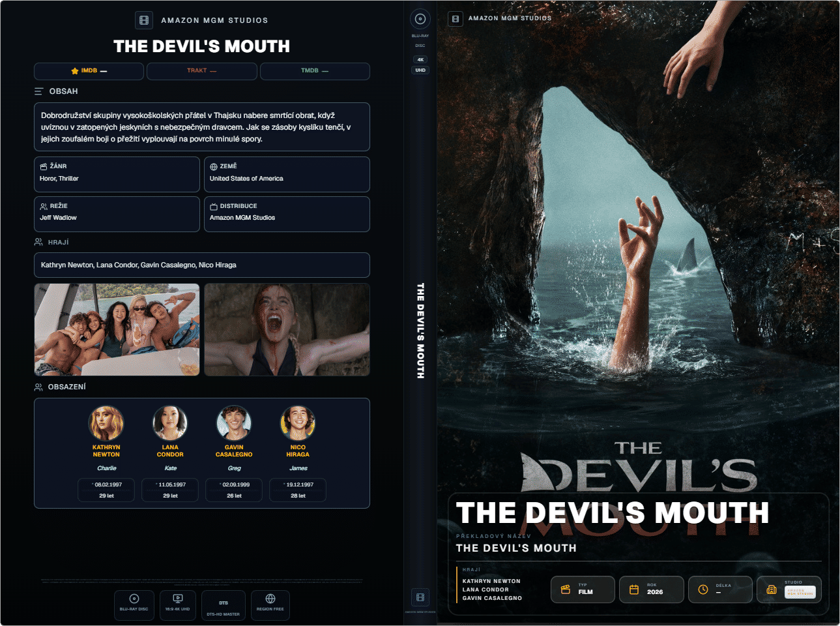Click Nico Hiraga's cast portrait

tap(298, 423)
